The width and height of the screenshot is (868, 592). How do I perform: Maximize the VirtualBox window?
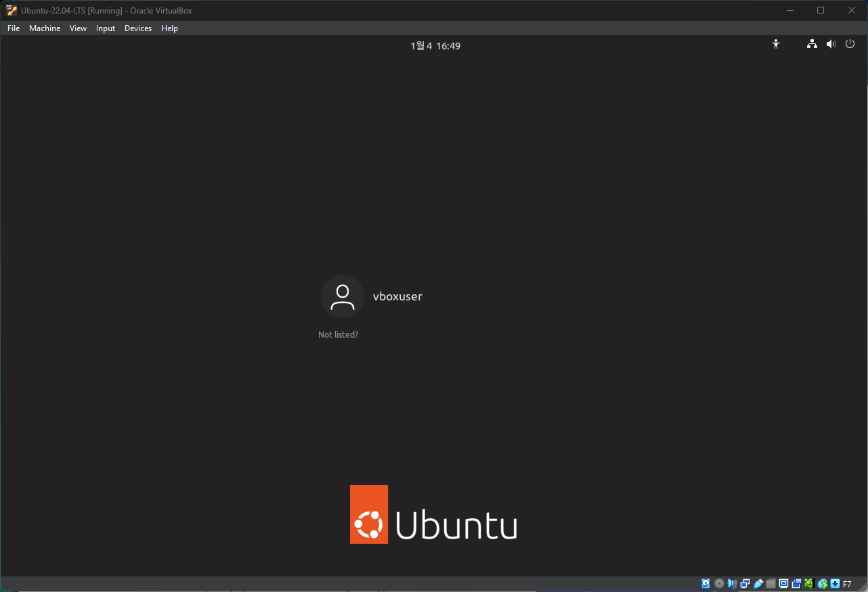pyautogui.click(x=821, y=10)
